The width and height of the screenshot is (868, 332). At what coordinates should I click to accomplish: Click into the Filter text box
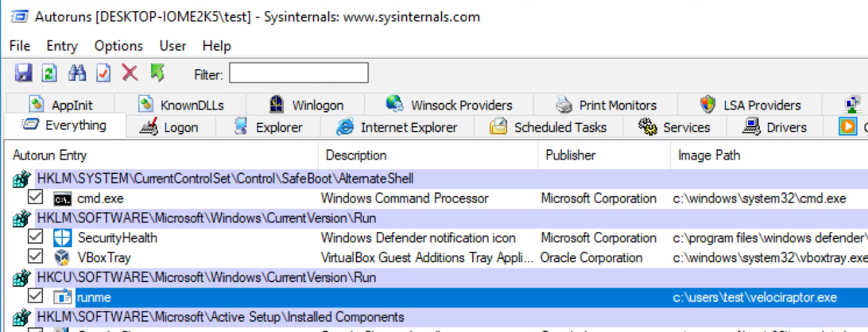click(298, 74)
